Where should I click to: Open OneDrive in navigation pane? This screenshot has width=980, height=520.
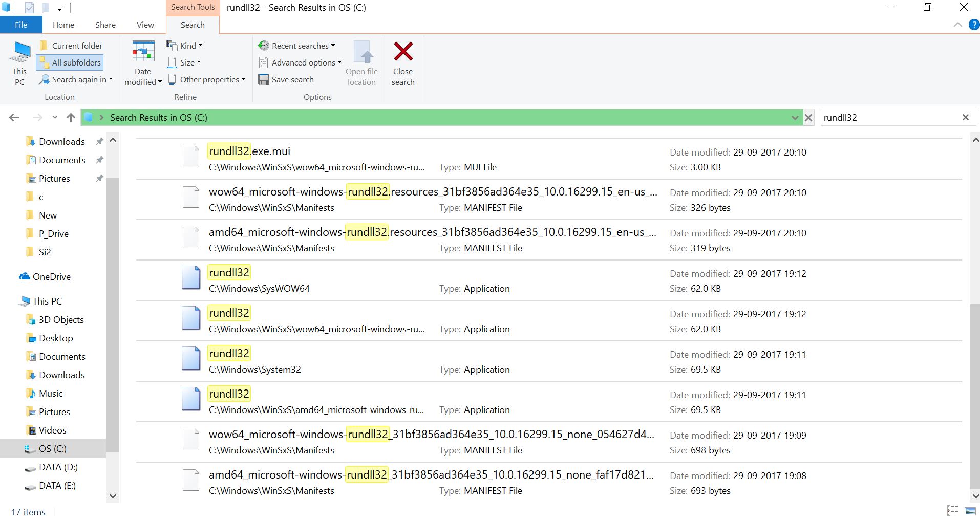pos(45,276)
